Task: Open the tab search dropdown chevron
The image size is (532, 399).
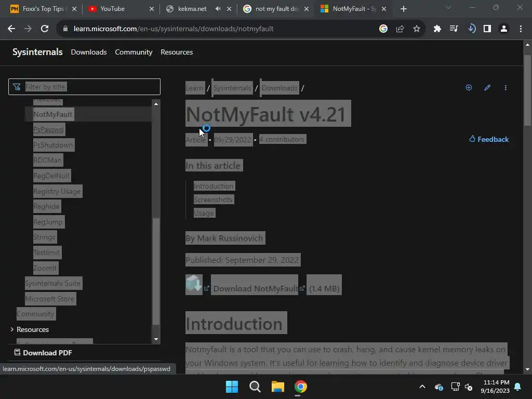Action: [448, 7]
